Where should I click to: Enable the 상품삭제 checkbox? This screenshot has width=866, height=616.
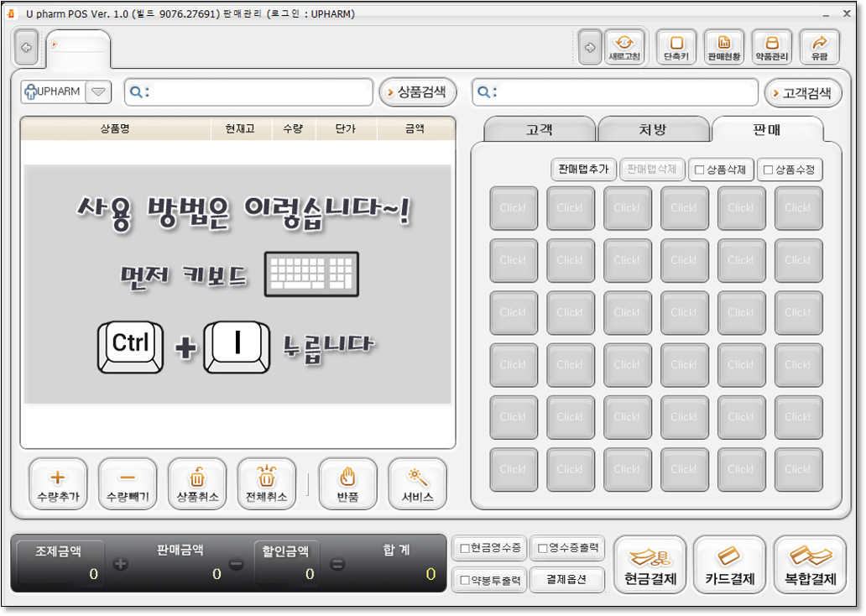click(700, 170)
